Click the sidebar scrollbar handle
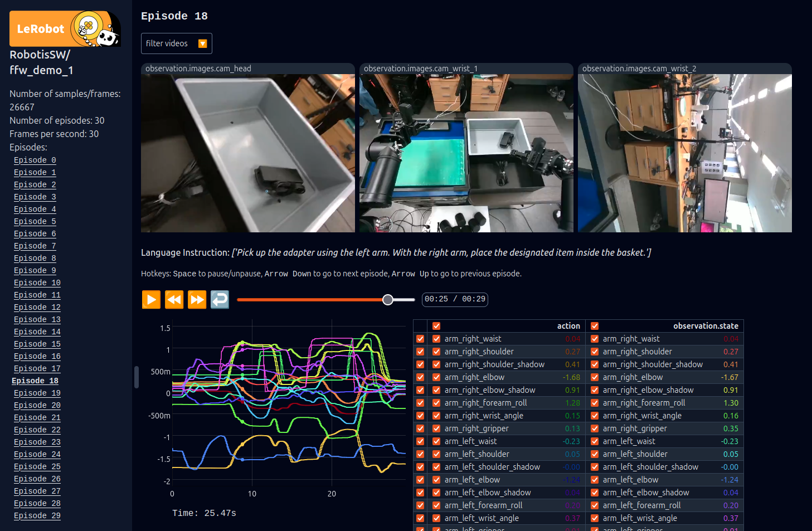Viewport: 812px width, 531px height. [137, 377]
